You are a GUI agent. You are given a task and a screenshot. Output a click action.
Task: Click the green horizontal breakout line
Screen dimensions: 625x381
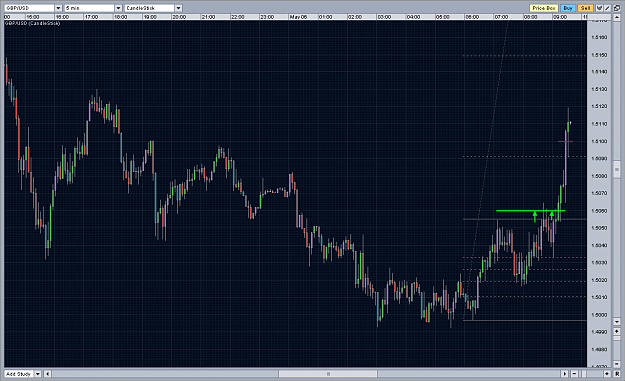coord(530,210)
